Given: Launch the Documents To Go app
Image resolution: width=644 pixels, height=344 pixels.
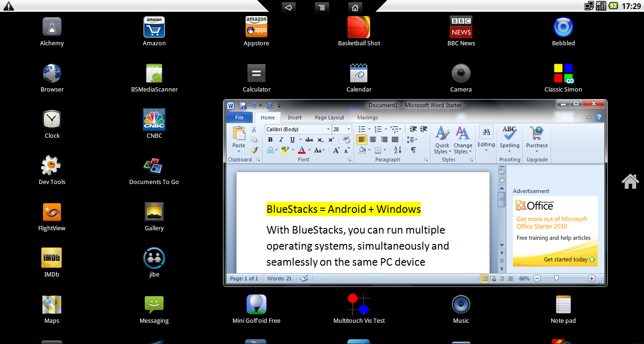Looking at the screenshot, I should tap(154, 171).
